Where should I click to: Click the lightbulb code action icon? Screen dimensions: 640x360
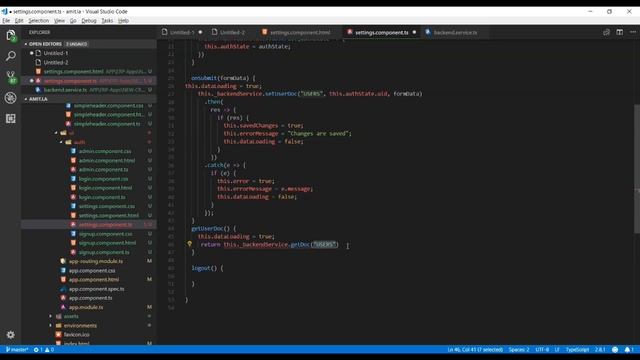pyautogui.click(x=189, y=244)
